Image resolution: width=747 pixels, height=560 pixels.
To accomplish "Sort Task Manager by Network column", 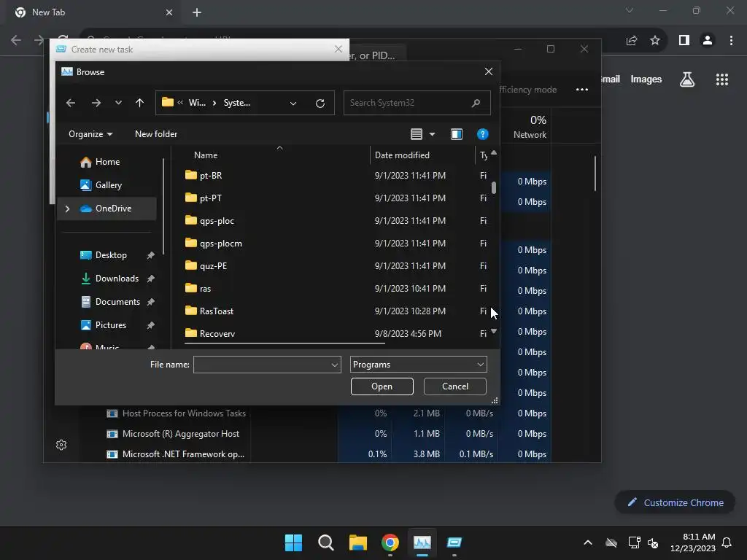I will [x=530, y=127].
